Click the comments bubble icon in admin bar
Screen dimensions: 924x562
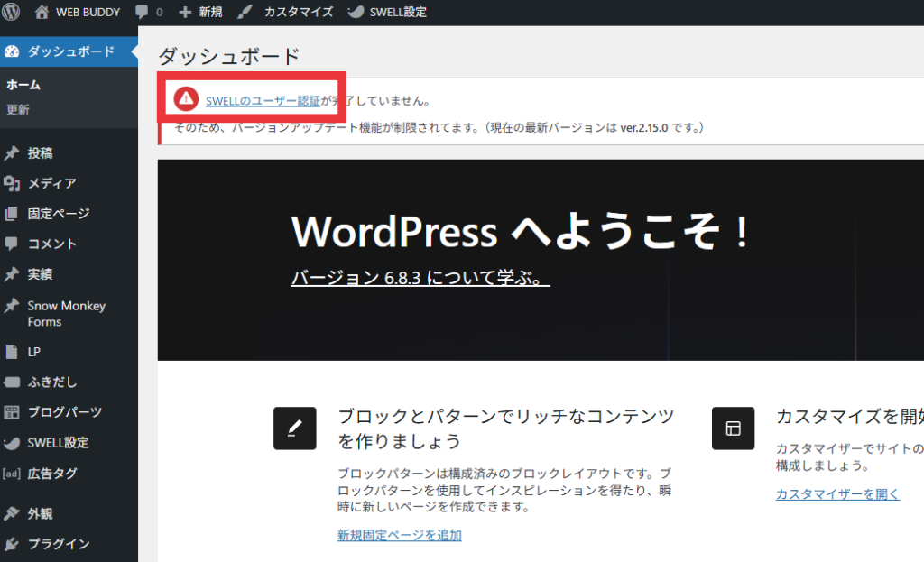point(142,13)
